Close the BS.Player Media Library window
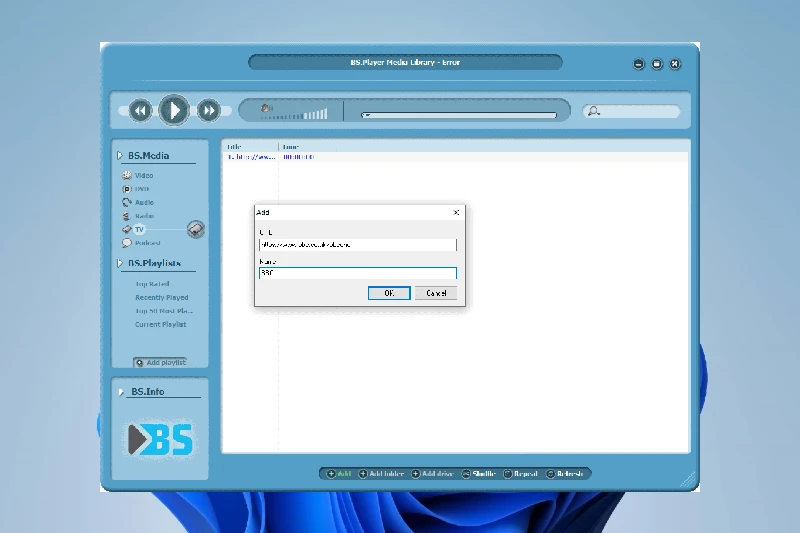Viewport: 800px width, 533px height. [x=675, y=64]
